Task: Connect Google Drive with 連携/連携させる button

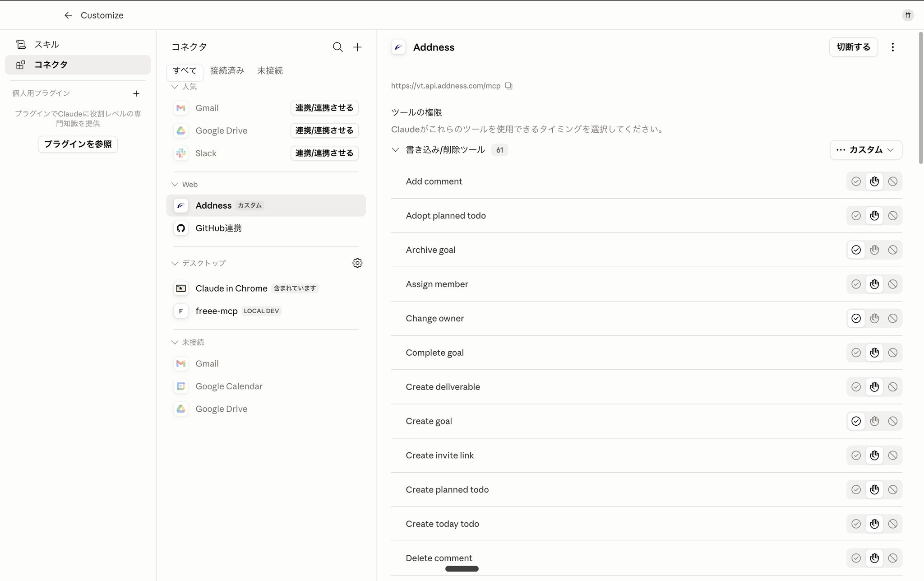Action: coord(324,130)
